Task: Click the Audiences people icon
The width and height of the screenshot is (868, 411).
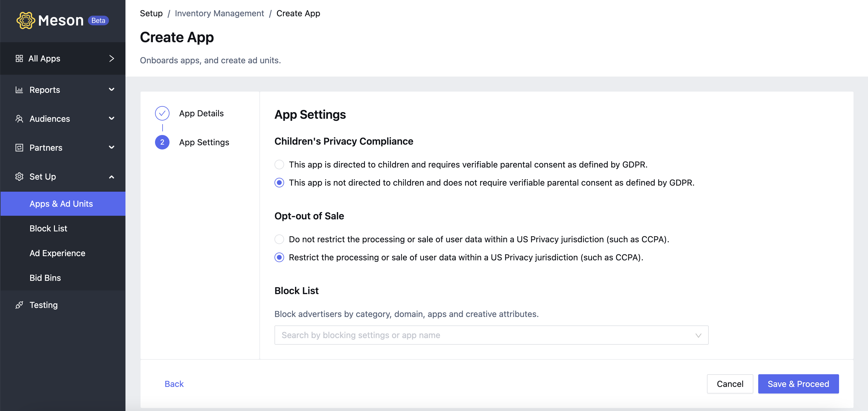Action: point(19,119)
